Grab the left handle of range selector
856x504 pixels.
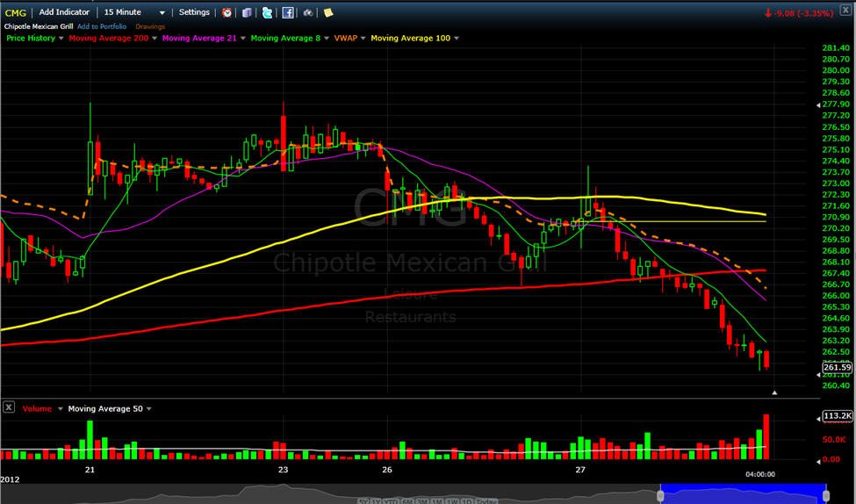(x=660, y=495)
